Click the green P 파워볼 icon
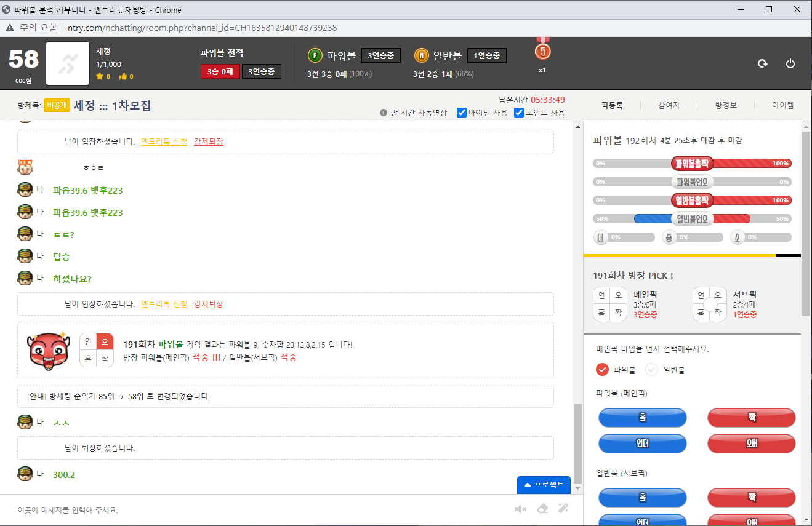The width and height of the screenshot is (812, 526). click(x=315, y=55)
